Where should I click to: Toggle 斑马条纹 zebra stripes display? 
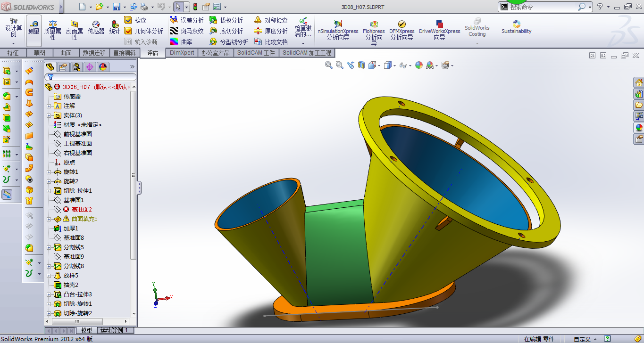click(187, 31)
